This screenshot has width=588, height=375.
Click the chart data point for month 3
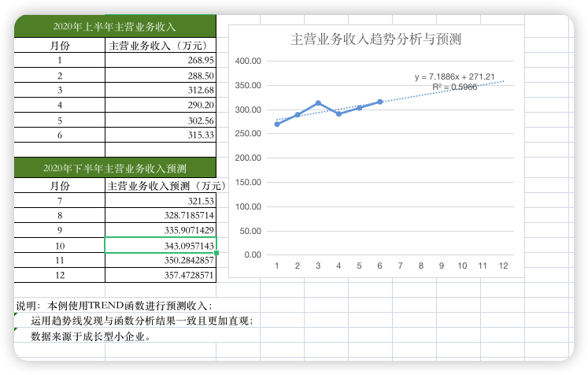[318, 103]
